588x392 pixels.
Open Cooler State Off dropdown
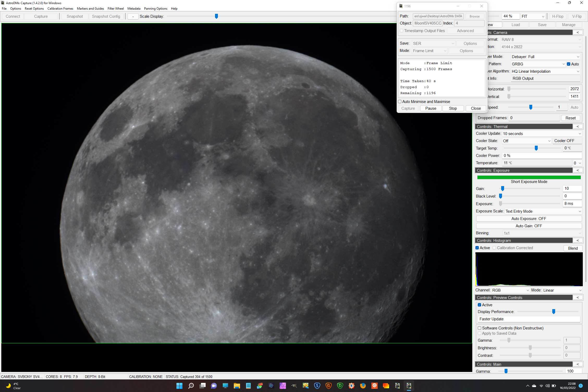click(526, 141)
